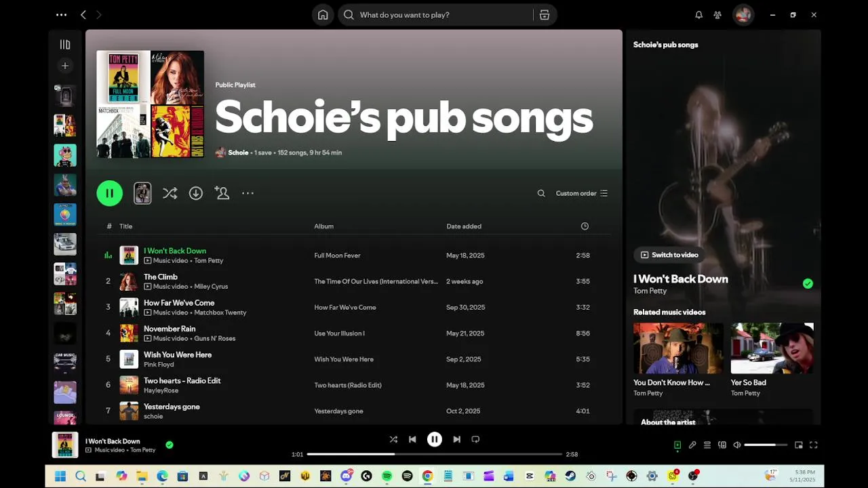The width and height of the screenshot is (868, 488).
Task: Toggle saved checkmark in now playing bar
Action: pos(170,445)
